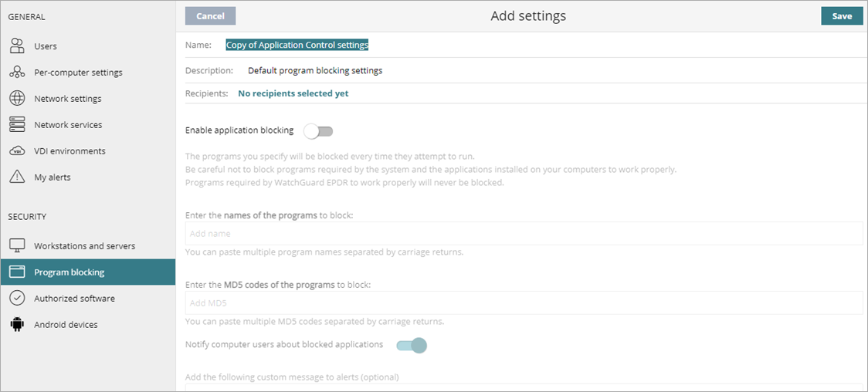This screenshot has height=392, width=868.
Task: Click the Add settings page title
Action: click(x=528, y=16)
